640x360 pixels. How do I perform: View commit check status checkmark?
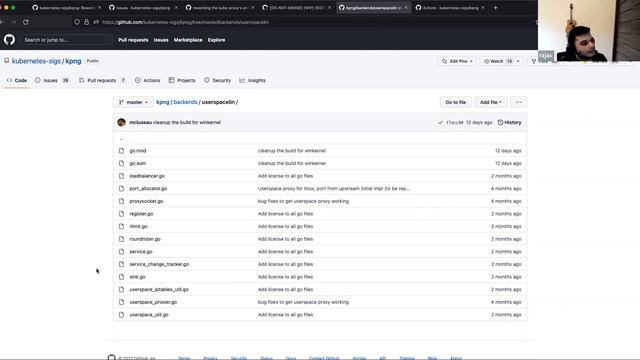tap(440, 122)
